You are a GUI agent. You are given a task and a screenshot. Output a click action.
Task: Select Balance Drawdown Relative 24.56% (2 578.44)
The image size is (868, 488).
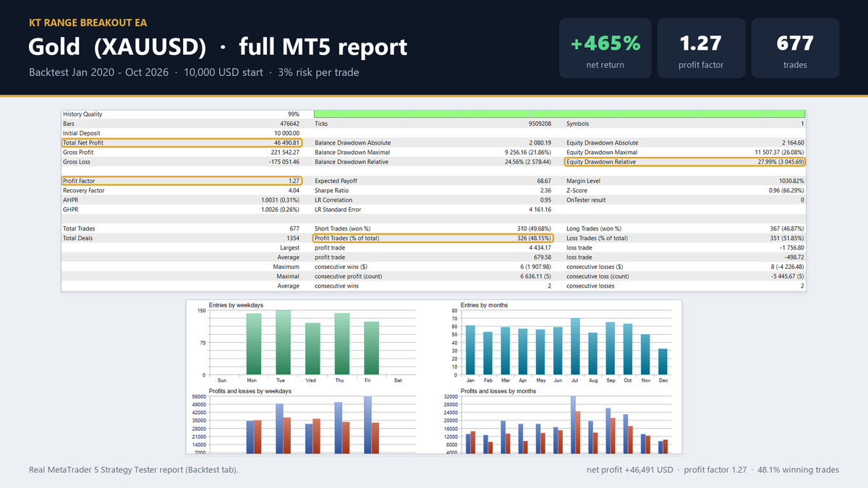pyautogui.click(x=527, y=162)
